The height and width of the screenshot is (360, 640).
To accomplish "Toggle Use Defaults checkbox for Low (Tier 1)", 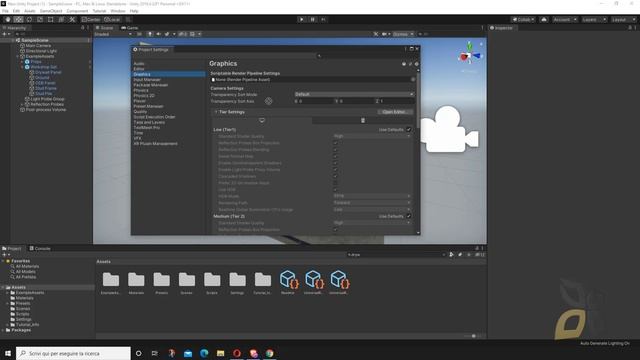I will [409, 130].
